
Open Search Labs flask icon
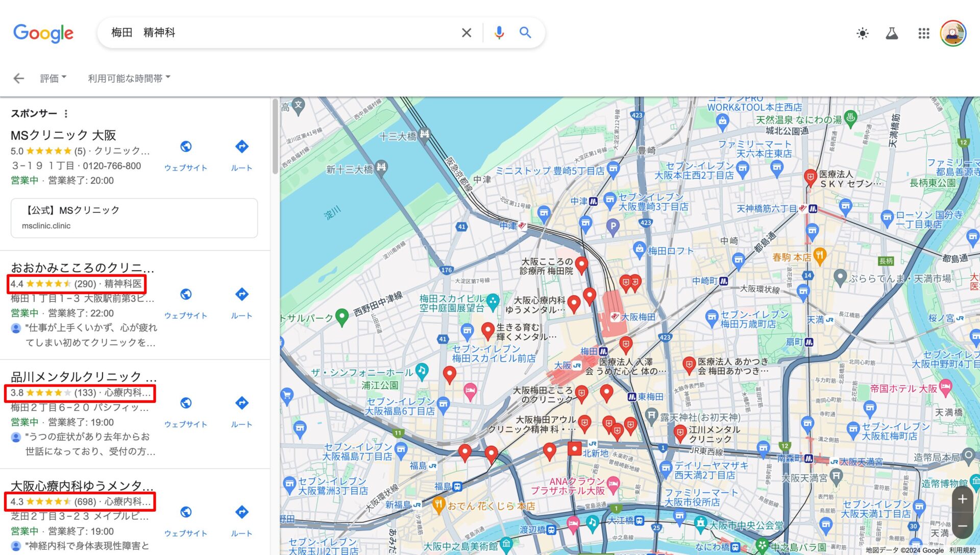coord(892,34)
